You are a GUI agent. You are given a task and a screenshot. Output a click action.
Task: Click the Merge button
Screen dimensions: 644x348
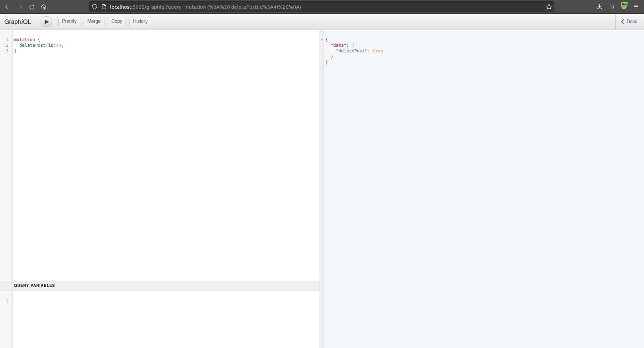pos(94,21)
